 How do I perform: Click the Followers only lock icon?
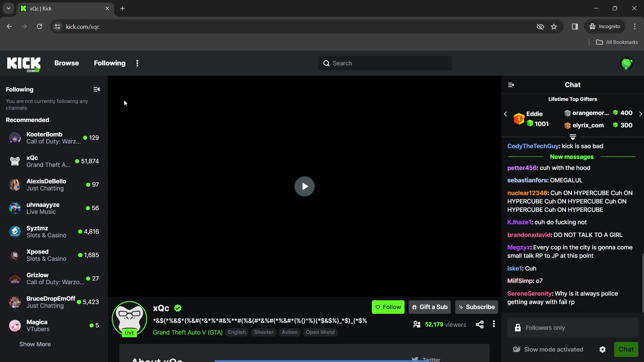(518, 328)
